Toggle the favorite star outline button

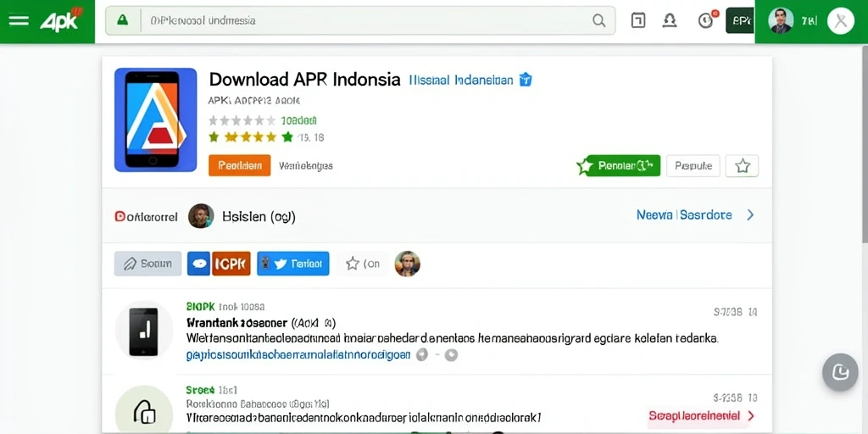(742, 165)
